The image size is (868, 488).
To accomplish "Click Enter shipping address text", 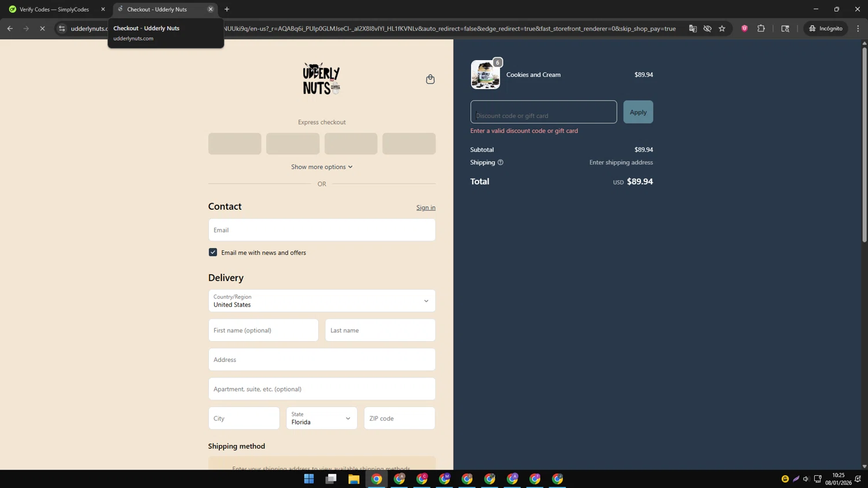I will 621,162.
